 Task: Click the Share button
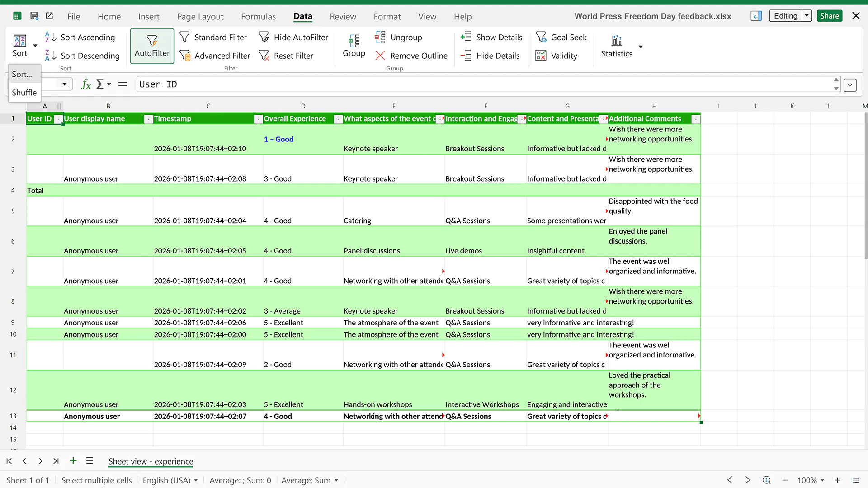[830, 16]
